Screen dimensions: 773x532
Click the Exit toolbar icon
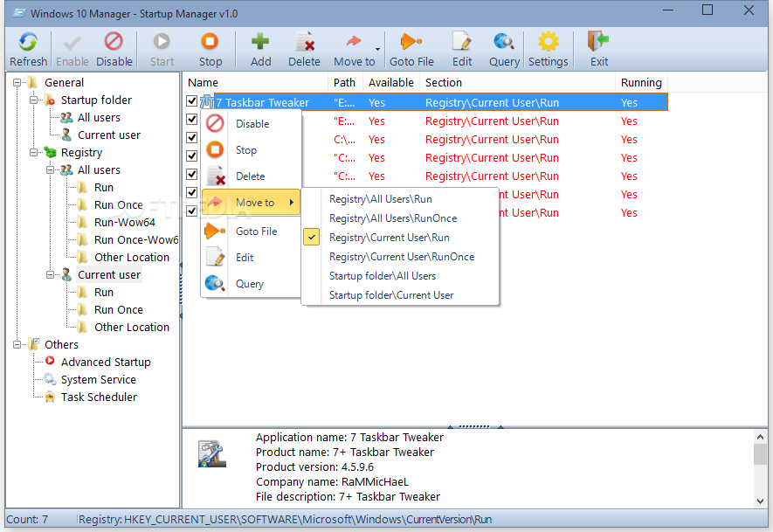click(598, 42)
